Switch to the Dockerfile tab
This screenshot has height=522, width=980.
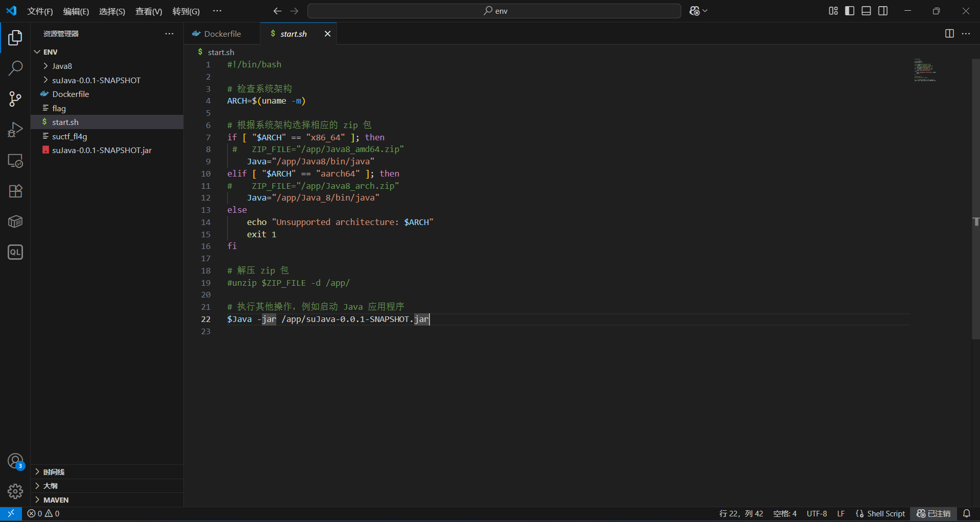pyautogui.click(x=222, y=34)
